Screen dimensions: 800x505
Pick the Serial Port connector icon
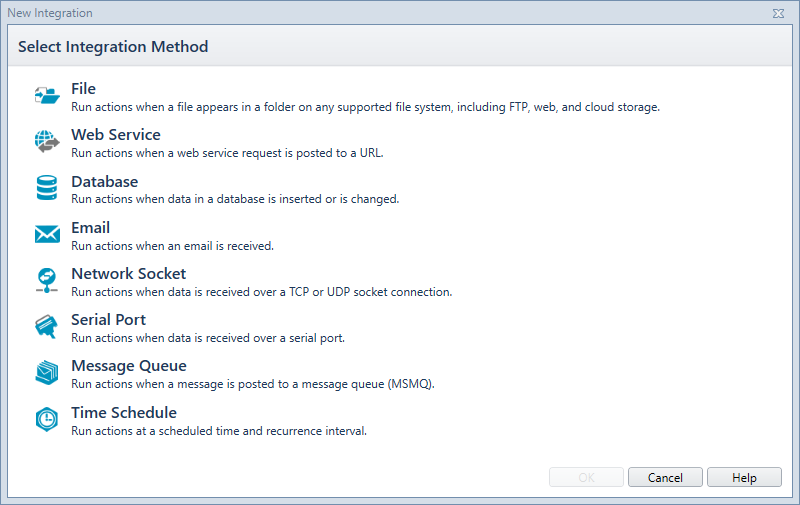click(46, 326)
